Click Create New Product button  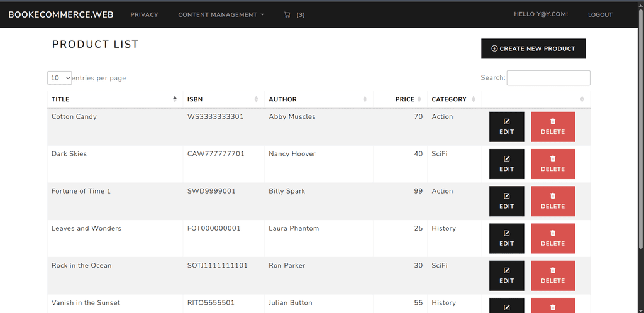point(533,48)
